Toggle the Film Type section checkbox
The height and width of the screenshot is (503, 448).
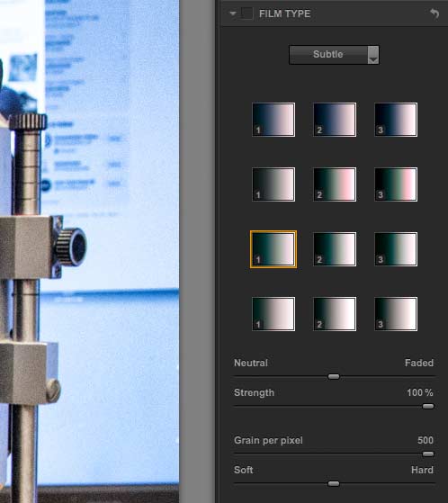tap(246, 13)
